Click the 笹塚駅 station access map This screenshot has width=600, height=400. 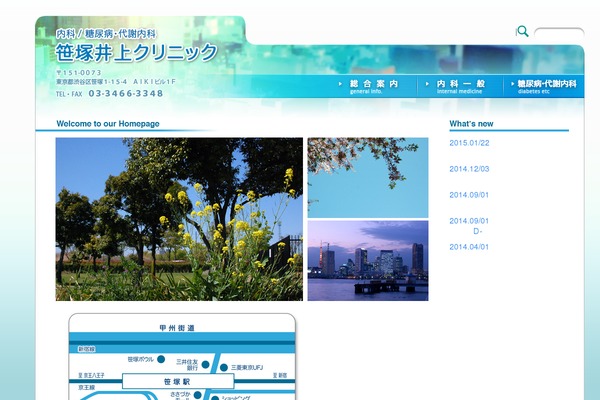[x=182, y=357]
